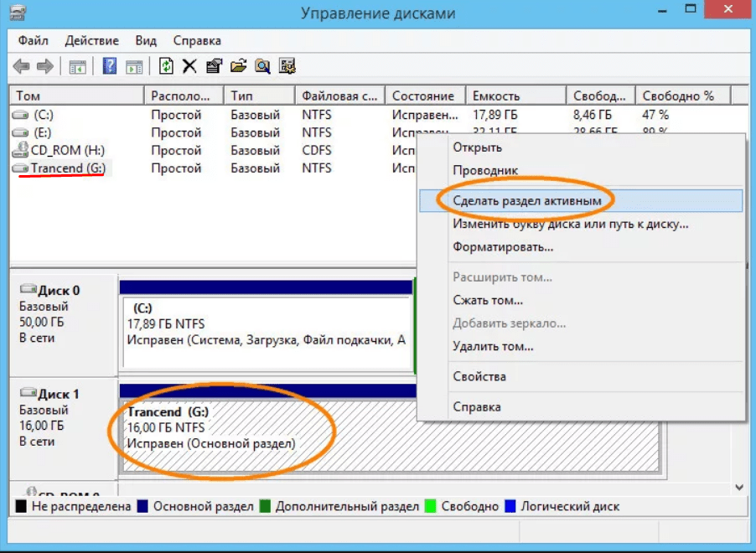Image resolution: width=756 pixels, height=553 pixels.
Task: Choose 'Сделать раздел активным' in context menu
Action: pyautogui.click(x=526, y=201)
